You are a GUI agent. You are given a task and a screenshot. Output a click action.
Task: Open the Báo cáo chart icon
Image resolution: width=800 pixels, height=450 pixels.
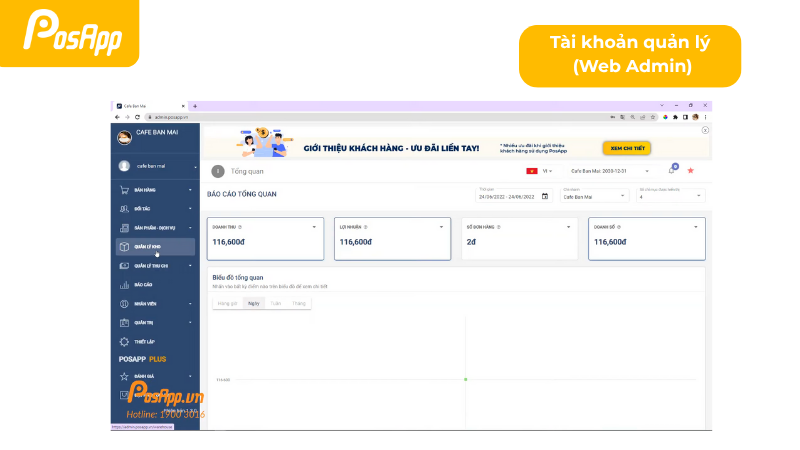click(x=124, y=285)
